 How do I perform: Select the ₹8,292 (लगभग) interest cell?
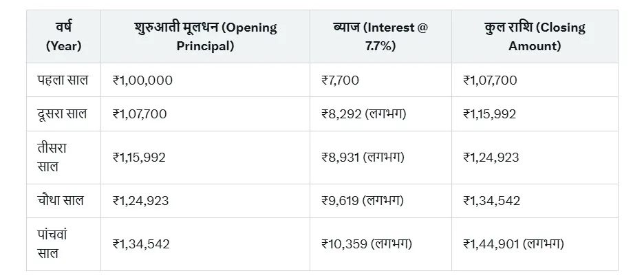363,114
